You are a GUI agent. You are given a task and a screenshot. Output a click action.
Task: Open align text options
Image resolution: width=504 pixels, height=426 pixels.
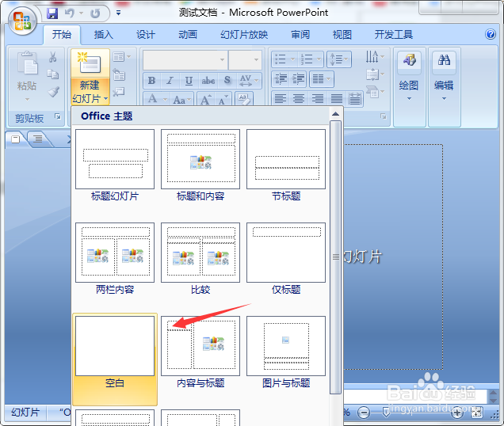click(x=375, y=74)
